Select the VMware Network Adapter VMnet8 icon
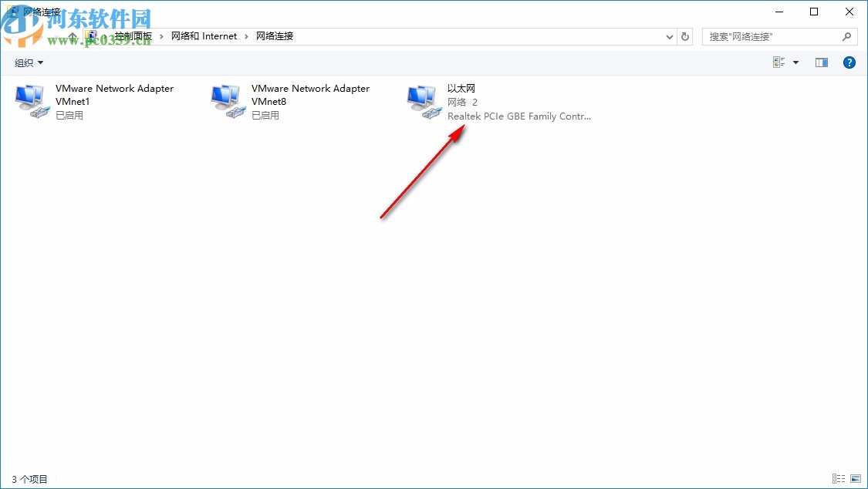 tap(228, 102)
